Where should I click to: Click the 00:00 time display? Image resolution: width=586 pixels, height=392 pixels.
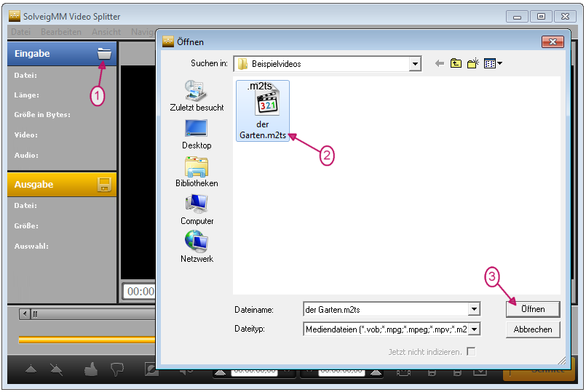coord(140,291)
